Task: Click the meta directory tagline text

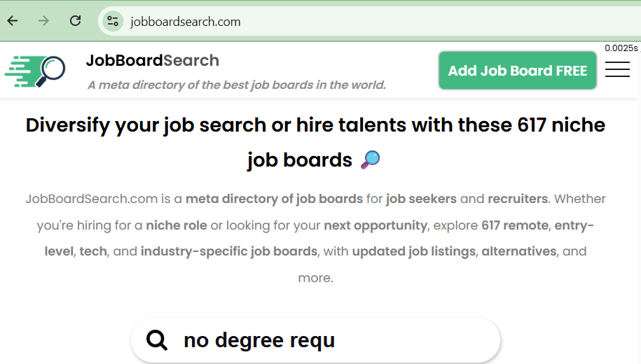Action: tap(237, 85)
